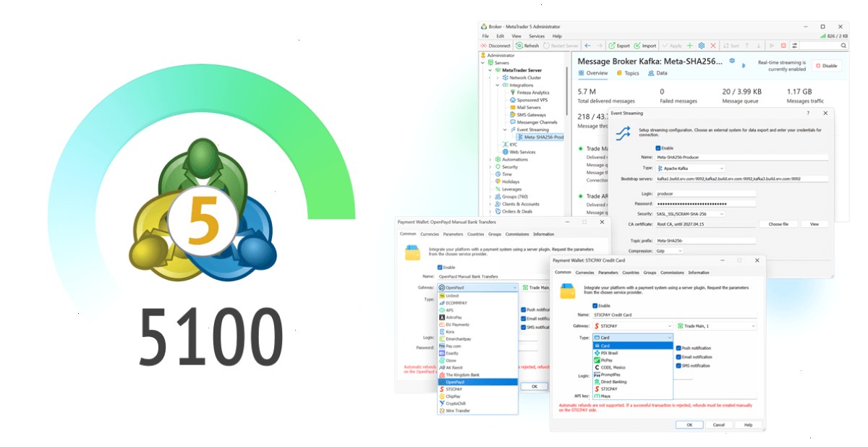Click the Import toolbar button
Image resolution: width=868 pixels, height=447 pixels.
[645, 46]
